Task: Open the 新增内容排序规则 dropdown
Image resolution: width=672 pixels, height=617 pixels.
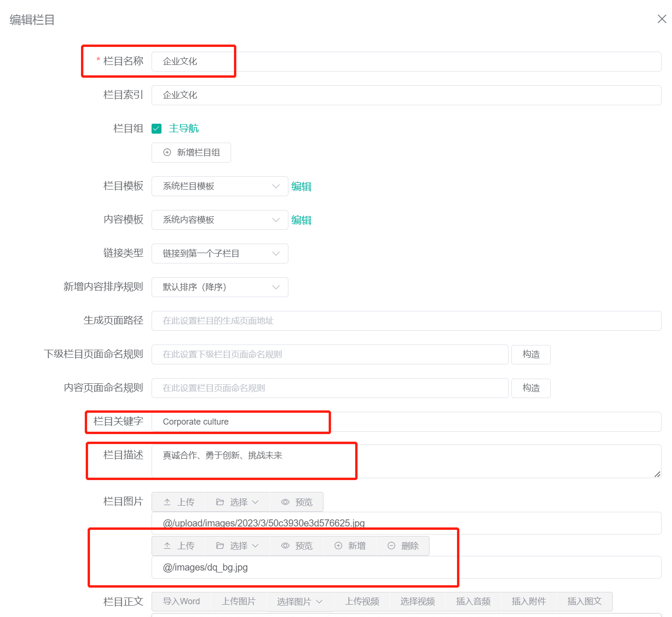Action: [219, 287]
